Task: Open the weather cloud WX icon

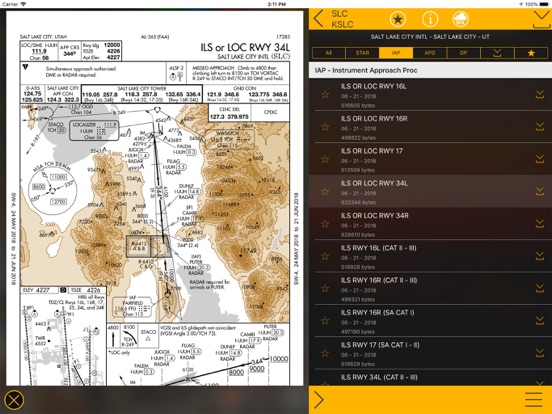Action: tap(460, 19)
